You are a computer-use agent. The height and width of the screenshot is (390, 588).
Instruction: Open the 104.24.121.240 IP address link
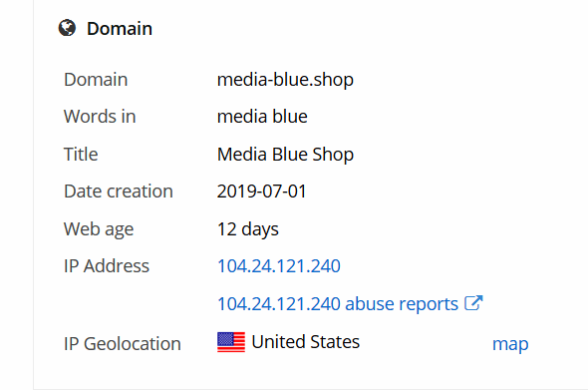(x=279, y=266)
